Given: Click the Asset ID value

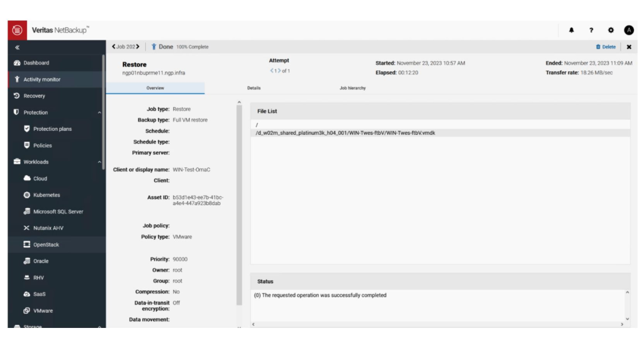Looking at the screenshot, I should 198,200.
